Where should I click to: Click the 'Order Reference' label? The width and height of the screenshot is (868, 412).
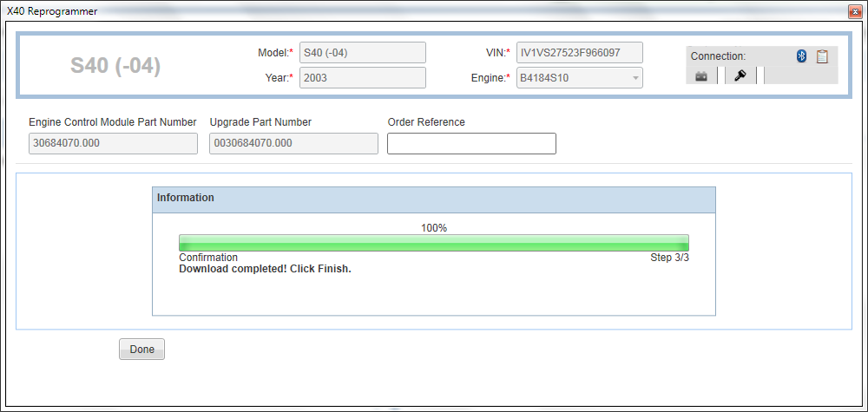(x=426, y=122)
